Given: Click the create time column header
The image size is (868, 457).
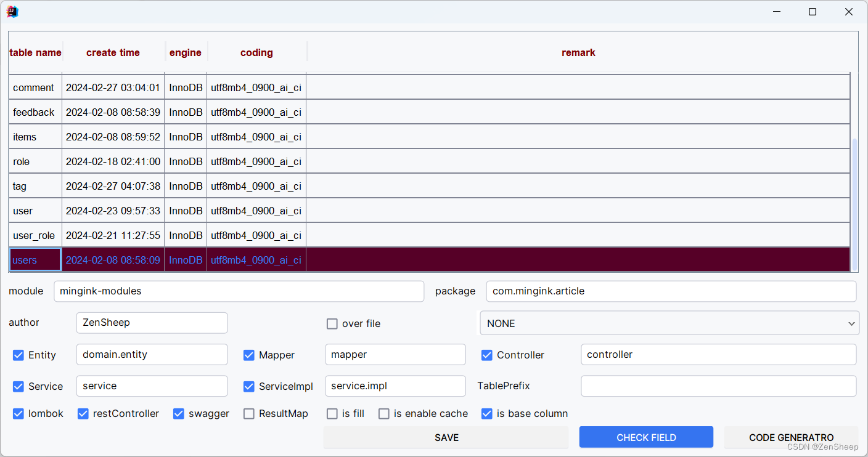Looking at the screenshot, I should [113, 52].
